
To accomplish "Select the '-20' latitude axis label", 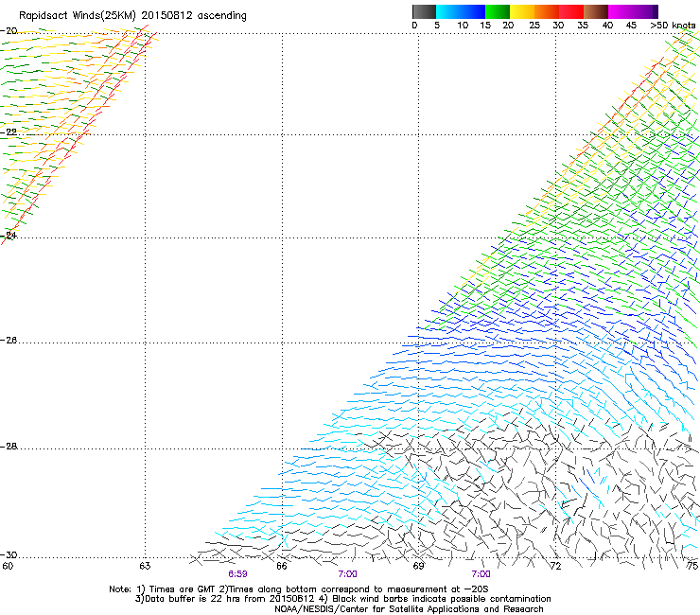I will [x=9, y=31].
